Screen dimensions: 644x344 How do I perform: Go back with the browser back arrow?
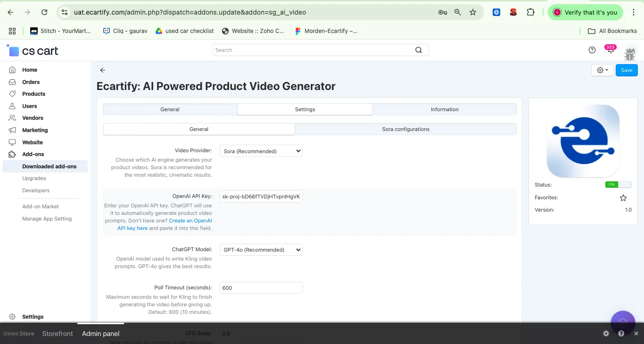(11, 13)
